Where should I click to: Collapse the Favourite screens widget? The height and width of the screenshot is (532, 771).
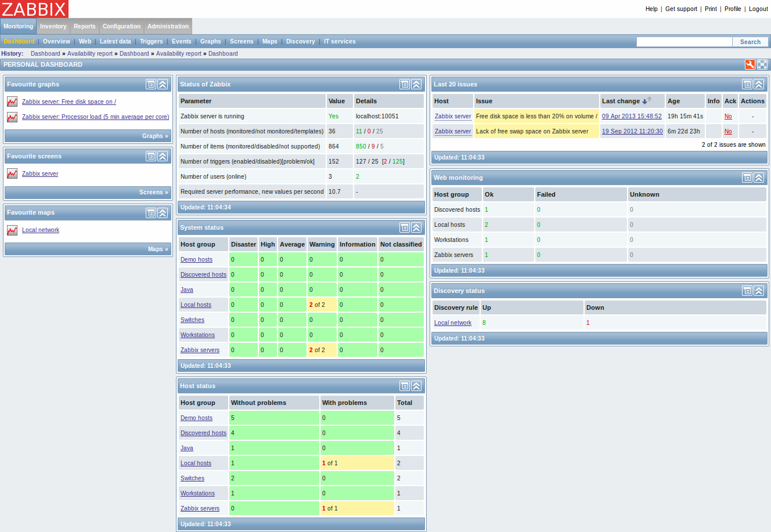[163, 156]
